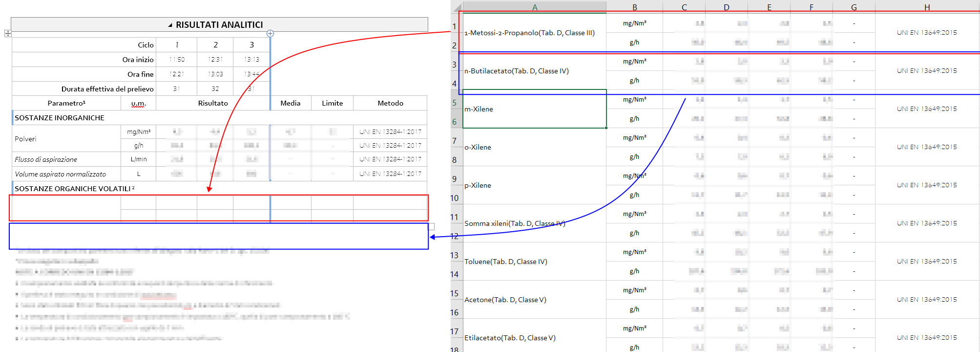Click the Ora fine label cell
The height and width of the screenshot is (352, 980).
(84, 74)
